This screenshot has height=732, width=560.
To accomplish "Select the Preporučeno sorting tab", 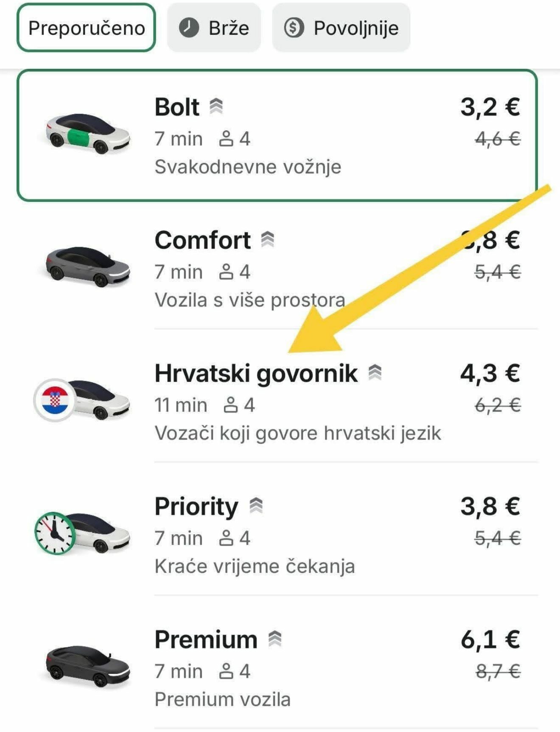I will 86,28.
